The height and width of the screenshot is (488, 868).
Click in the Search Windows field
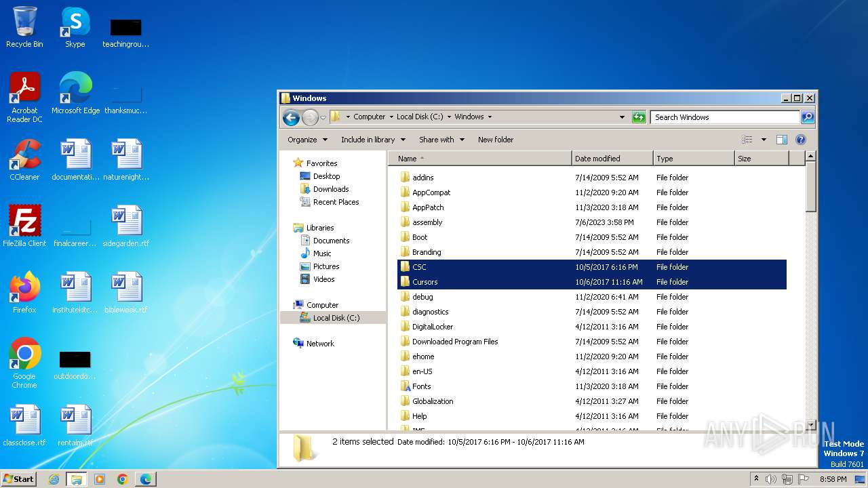725,117
